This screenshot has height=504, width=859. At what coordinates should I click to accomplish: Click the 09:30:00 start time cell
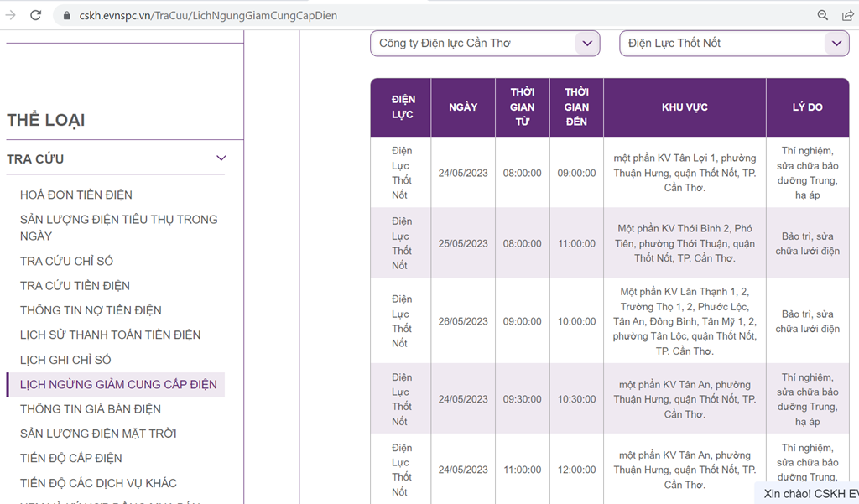522,399
